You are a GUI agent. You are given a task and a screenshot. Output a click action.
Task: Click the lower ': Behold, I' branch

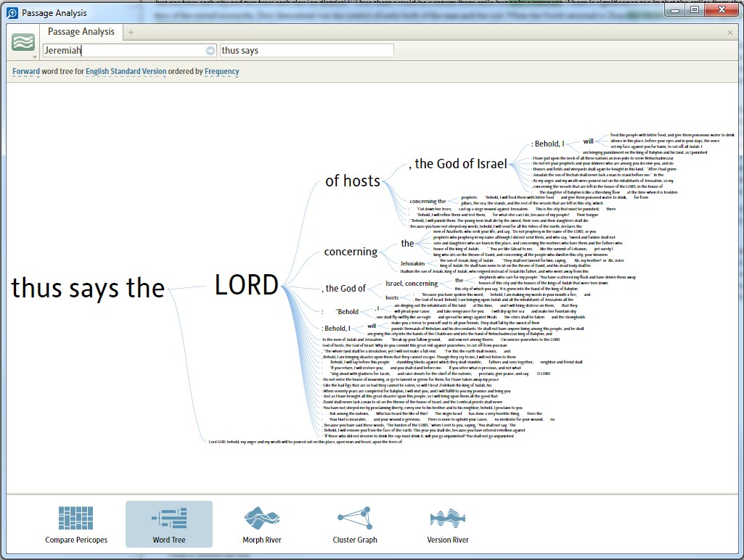[336, 328]
